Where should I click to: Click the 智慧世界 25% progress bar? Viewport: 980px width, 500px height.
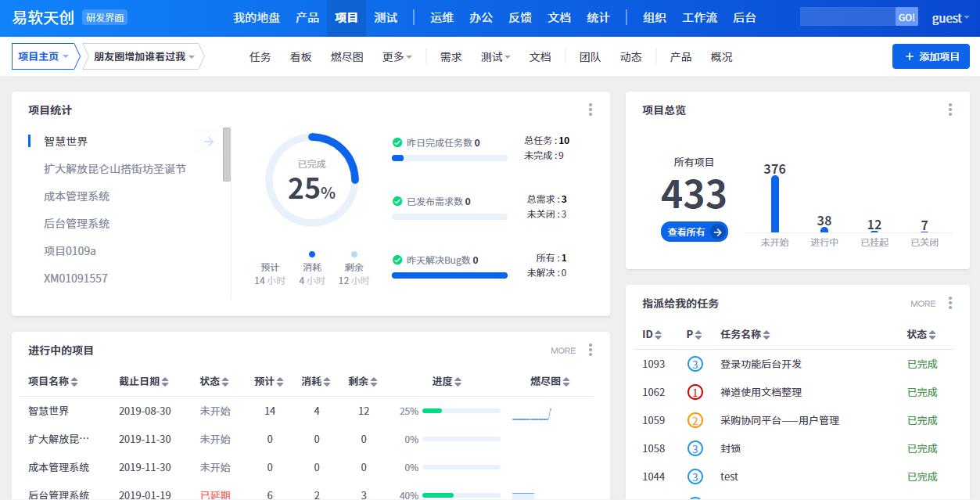pyautogui.click(x=461, y=411)
